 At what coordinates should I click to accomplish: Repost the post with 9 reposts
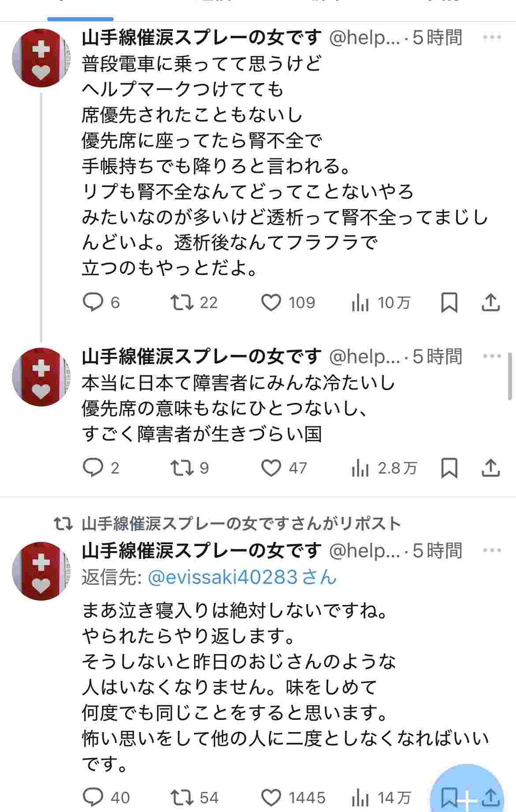pyautogui.click(x=182, y=468)
